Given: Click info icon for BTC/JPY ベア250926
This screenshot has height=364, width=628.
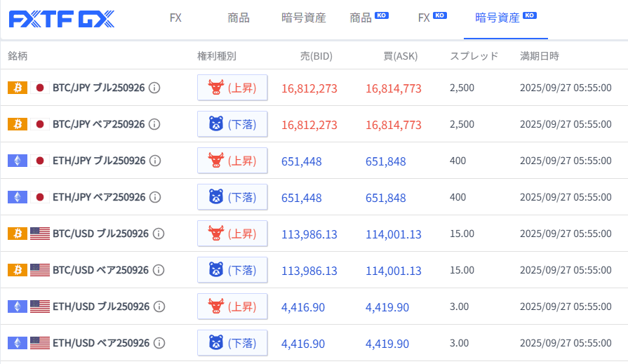Looking at the screenshot, I should (x=155, y=124).
